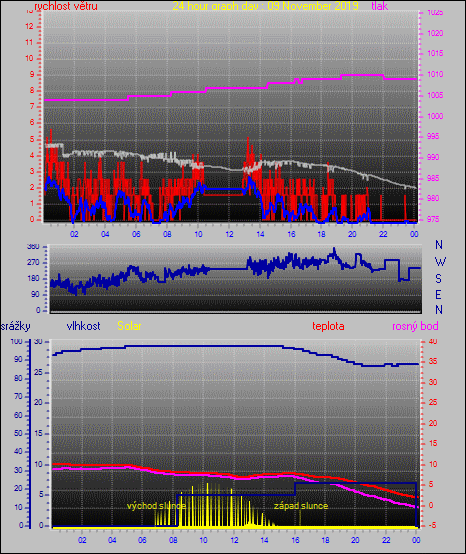
Task: Click the '22' hour tick on top chart
Action: (383, 234)
